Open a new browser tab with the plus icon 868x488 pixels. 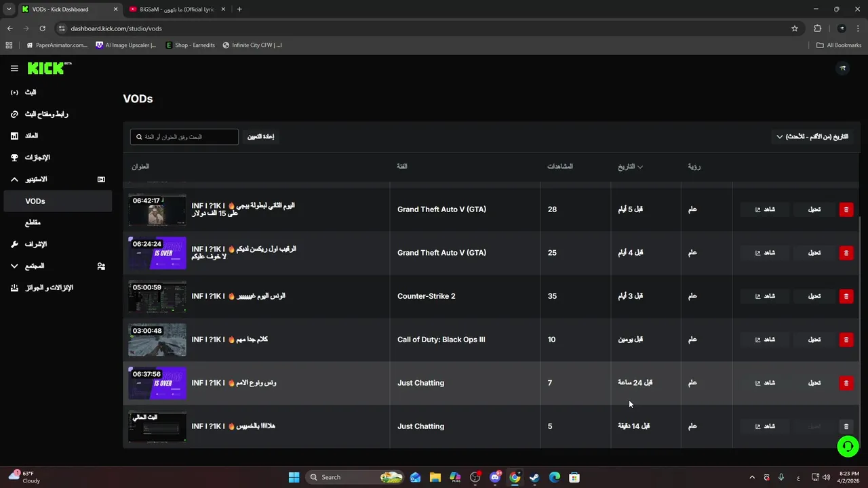239,9
